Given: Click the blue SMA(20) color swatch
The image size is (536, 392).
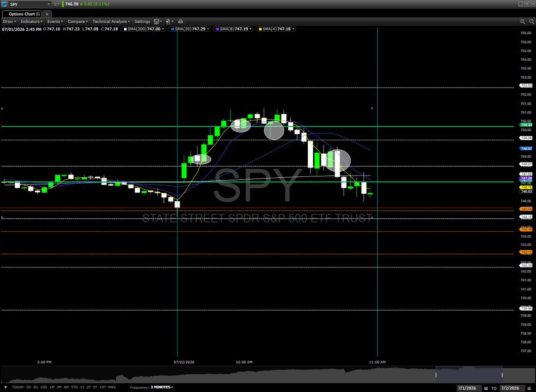Looking at the screenshot, I should [172, 29].
